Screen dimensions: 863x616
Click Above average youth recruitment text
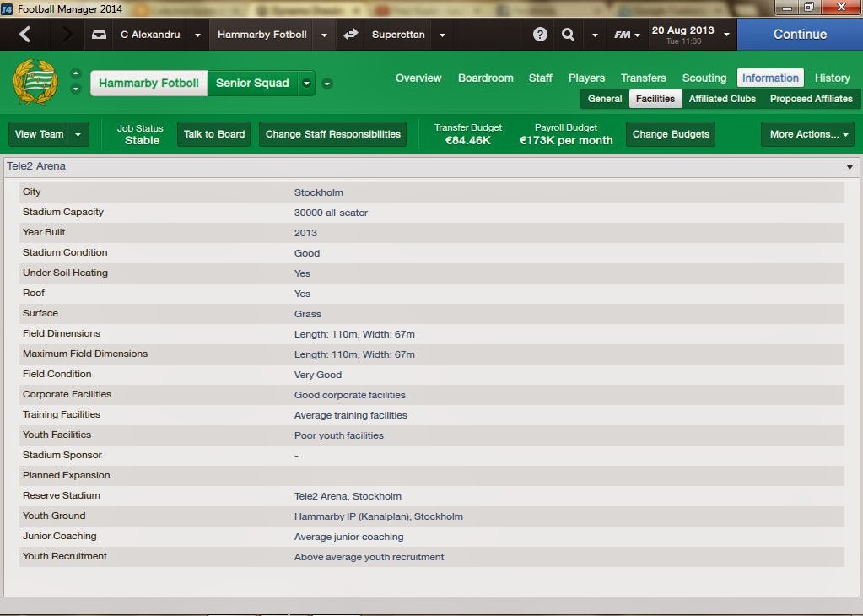pyautogui.click(x=369, y=558)
